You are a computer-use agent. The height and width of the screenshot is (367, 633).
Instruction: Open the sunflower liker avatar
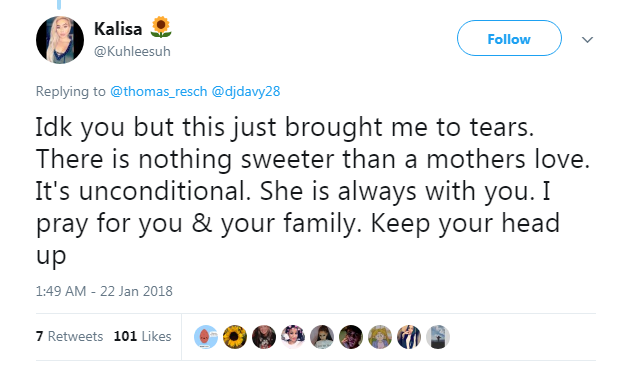[235, 337]
